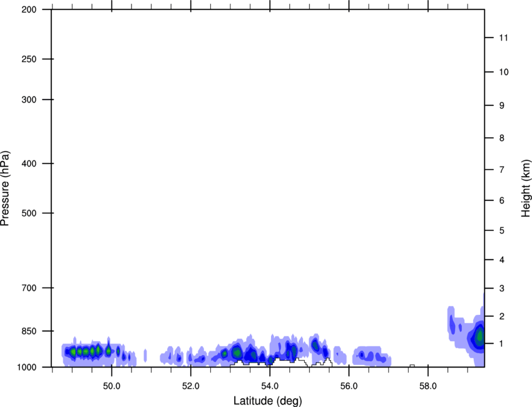The image size is (532, 407).
Task: Click the 56.0 latitude tick label
Action: [349, 386]
